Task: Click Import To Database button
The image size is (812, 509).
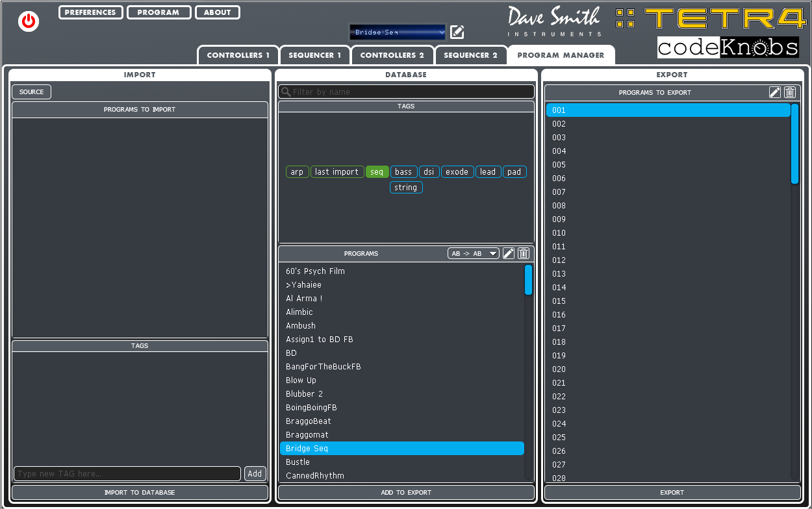Action: (x=140, y=493)
